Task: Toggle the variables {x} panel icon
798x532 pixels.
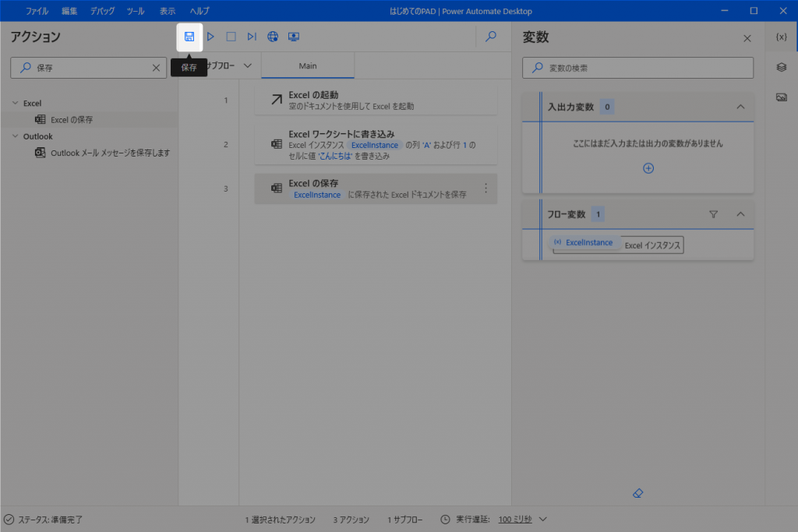Action: pos(781,37)
